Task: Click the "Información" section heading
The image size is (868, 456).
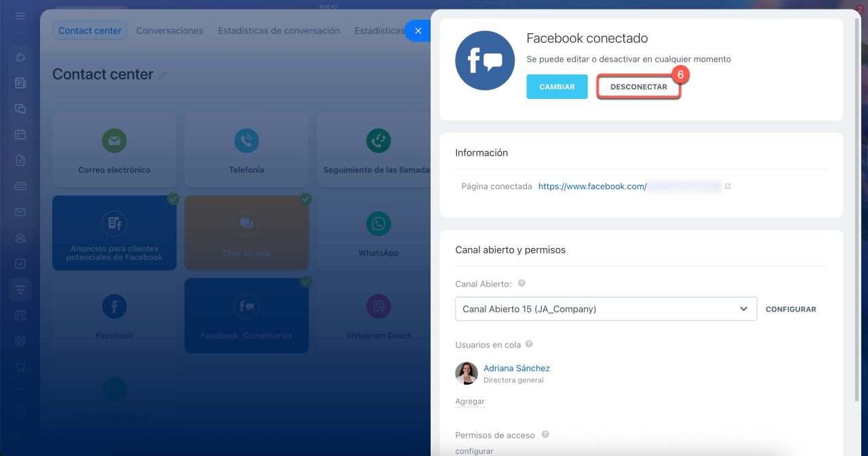Action: click(x=481, y=153)
